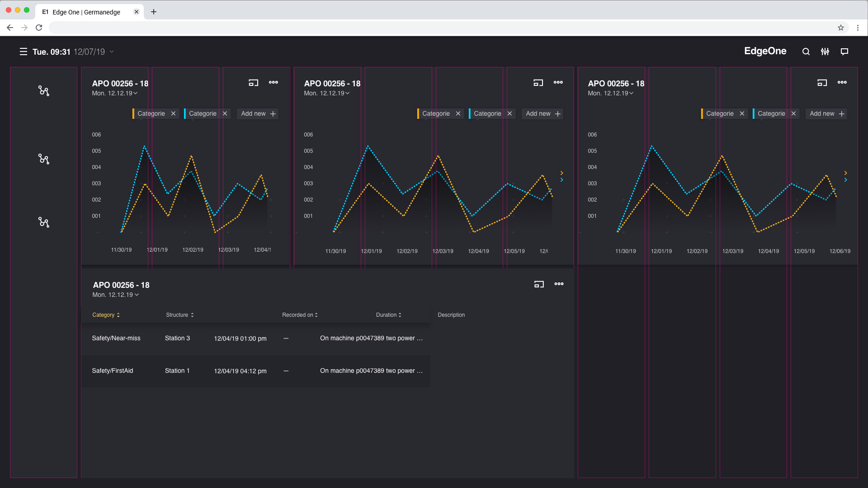This screenshot has width=868, height=488.
Task: Remove orange Categorie tag in first chart
Action: [173, 114]
